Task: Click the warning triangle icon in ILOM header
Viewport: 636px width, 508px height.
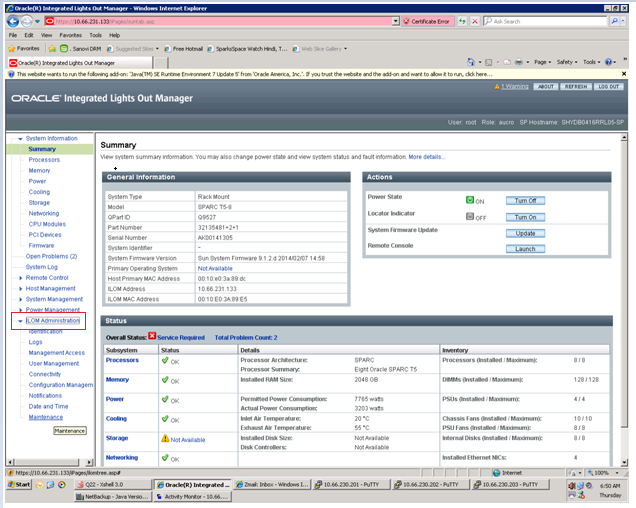Action: coord(497,87)
